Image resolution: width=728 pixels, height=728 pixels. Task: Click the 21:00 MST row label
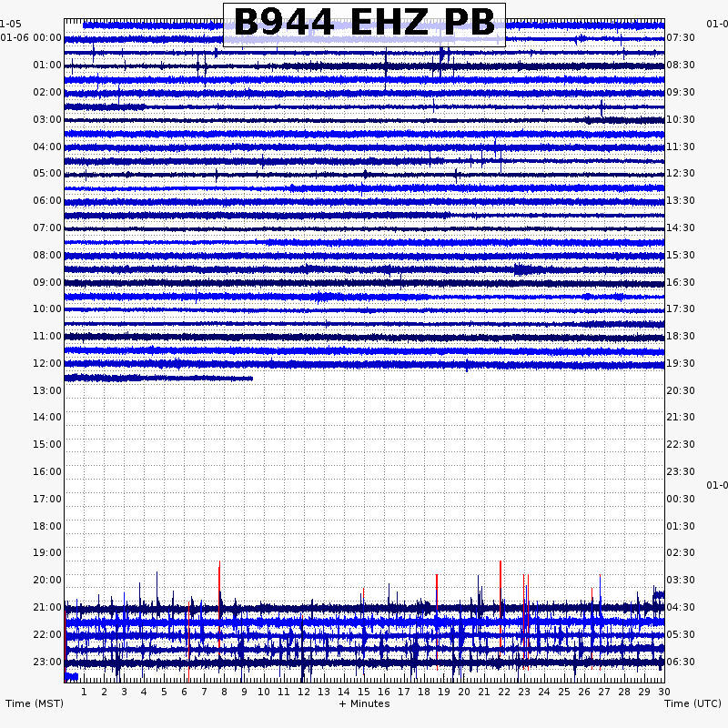coord(47,607)
